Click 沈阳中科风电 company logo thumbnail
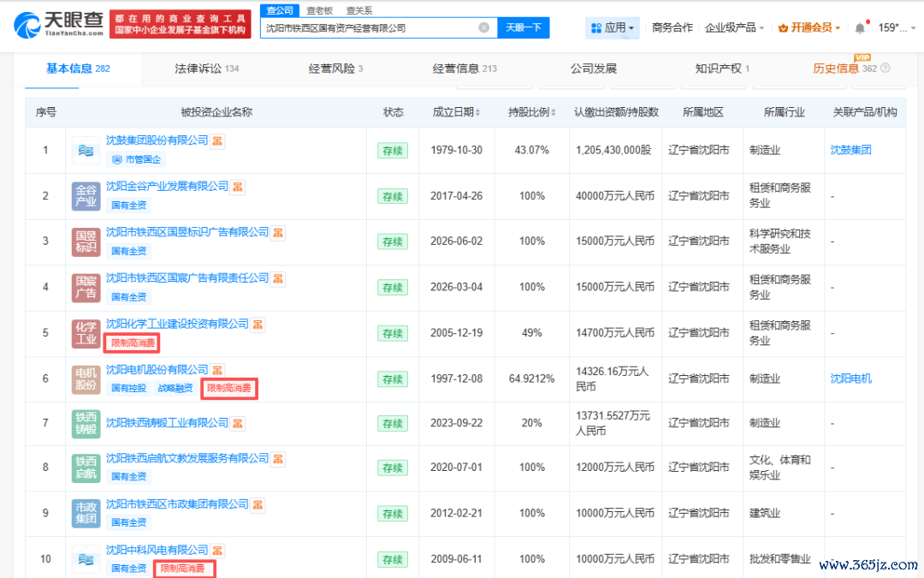 86,559
